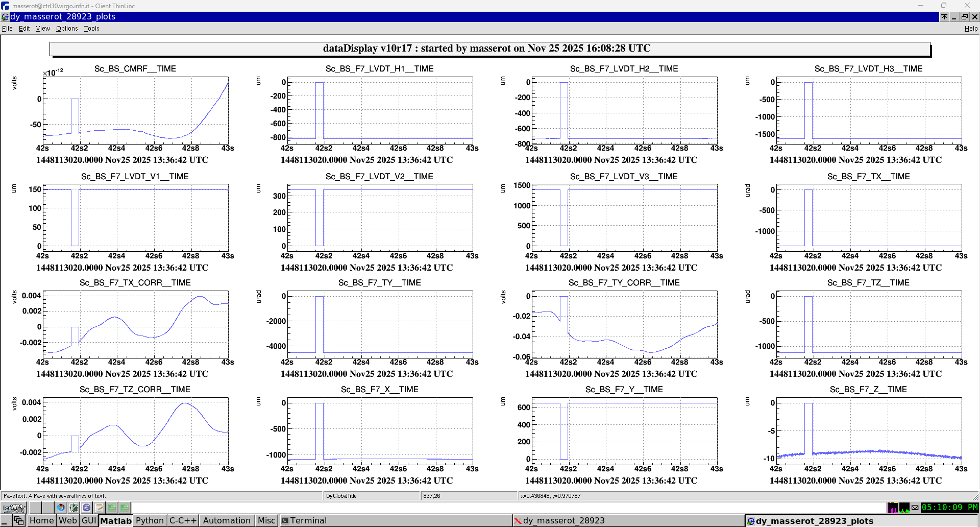
Task: Select the Terminal taskbar button
Action: point(308,520)
